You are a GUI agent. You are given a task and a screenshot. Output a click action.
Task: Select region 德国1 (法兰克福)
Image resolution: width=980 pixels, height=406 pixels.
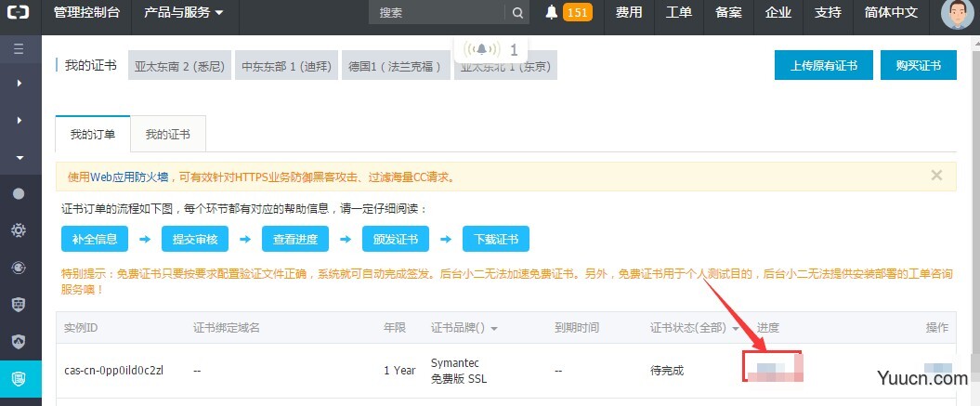(396, 66)
